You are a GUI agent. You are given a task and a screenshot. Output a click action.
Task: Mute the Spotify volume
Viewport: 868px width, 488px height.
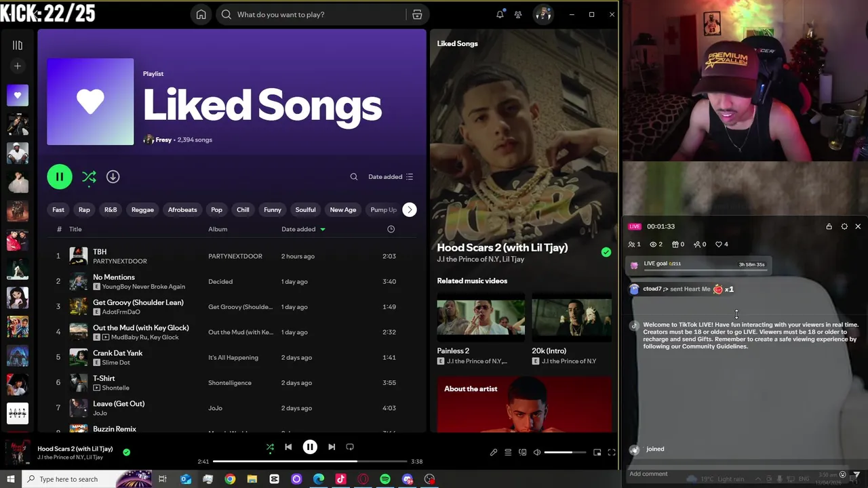click(x=537, y=452)
